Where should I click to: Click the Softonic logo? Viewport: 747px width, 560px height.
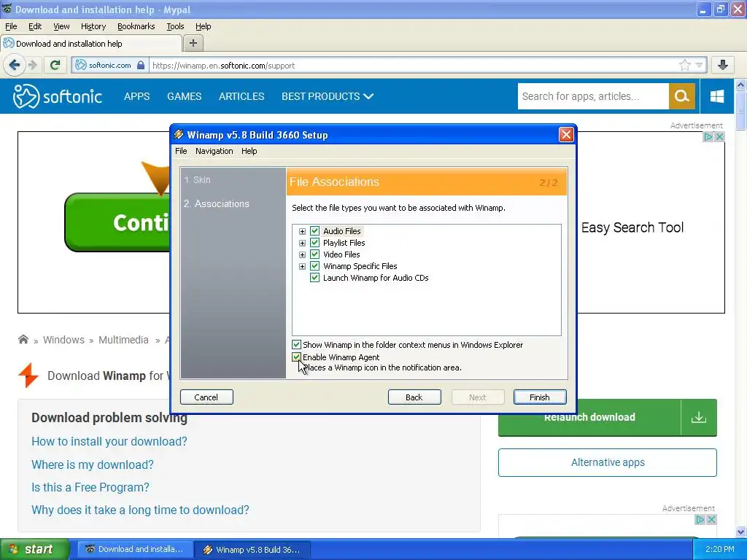point(58,96)
